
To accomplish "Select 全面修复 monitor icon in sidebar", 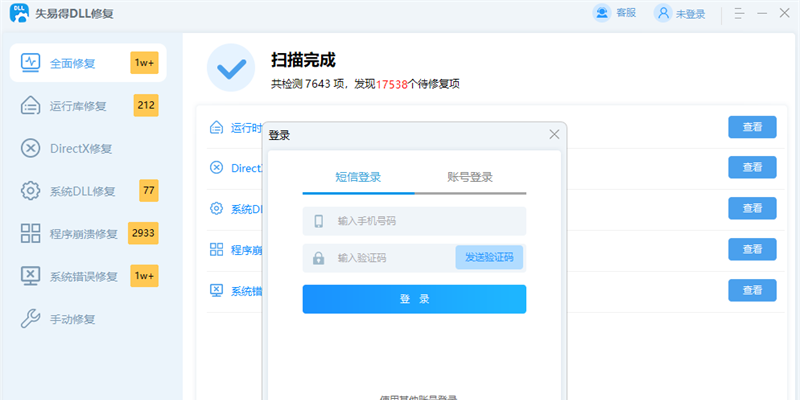I will (x=31, y=63).
